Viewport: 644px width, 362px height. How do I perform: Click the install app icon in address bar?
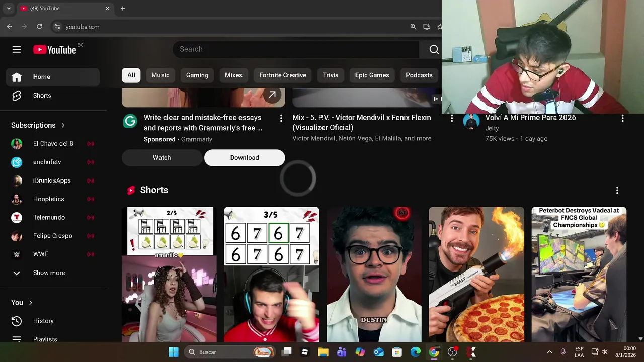(427, 27)
